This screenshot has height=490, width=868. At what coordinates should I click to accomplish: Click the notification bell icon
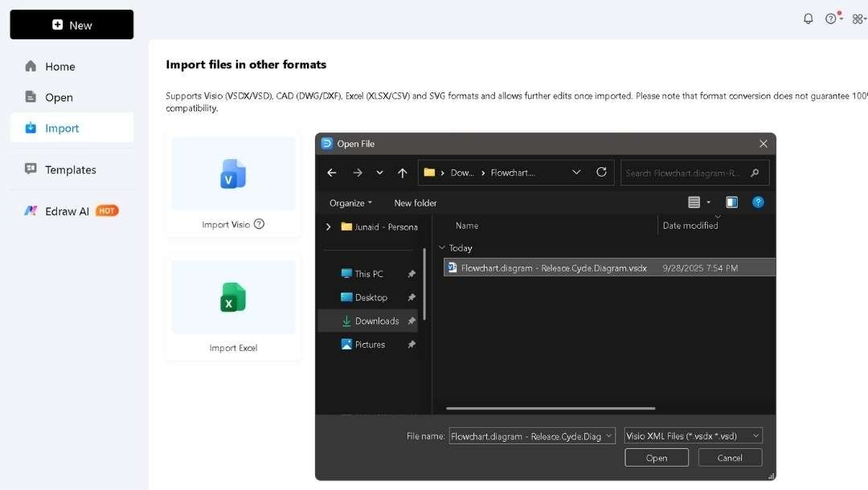pyautogui.click(x=808, y=18)
